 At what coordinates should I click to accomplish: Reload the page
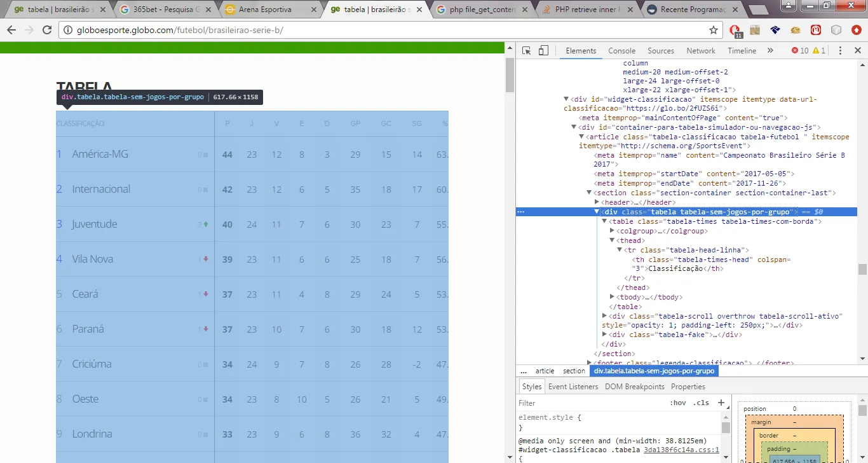tap(46, 30)
